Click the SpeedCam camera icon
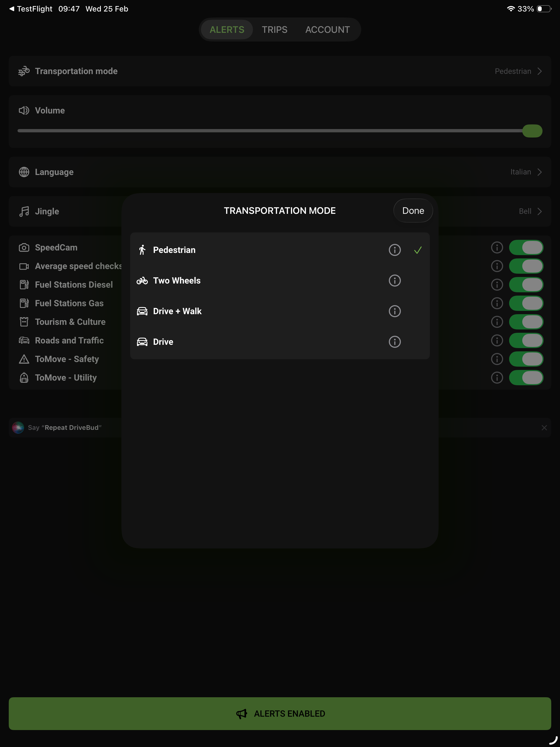 24,247
